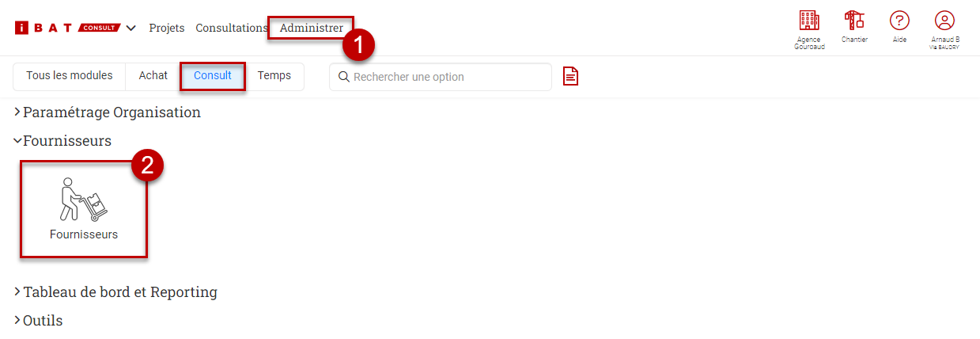Screen dimensions: 980x339
Task: Select the Tous les modules filter
Action: tap(70, 76)
